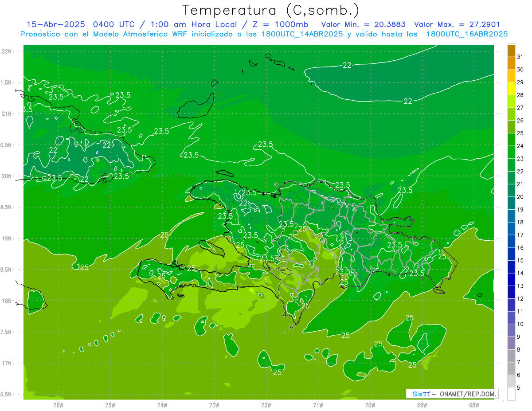Click the "75W" longitude axis label
The image size is (532, 411).
(110, 405)
